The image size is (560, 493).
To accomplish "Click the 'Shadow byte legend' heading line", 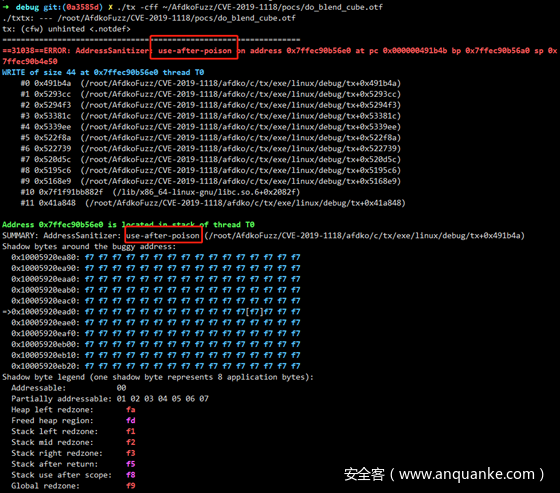I will point(158,377).
